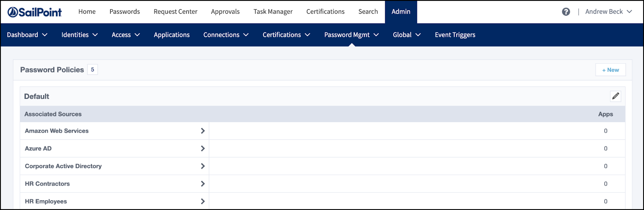
Task: Click the Password Policies count badge 5
Action: pyautogui.click(x=93, y=70)
